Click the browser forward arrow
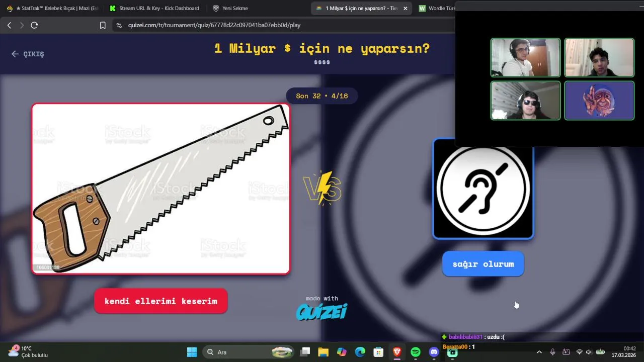This screenshot has height=362, width=644. 22,25
